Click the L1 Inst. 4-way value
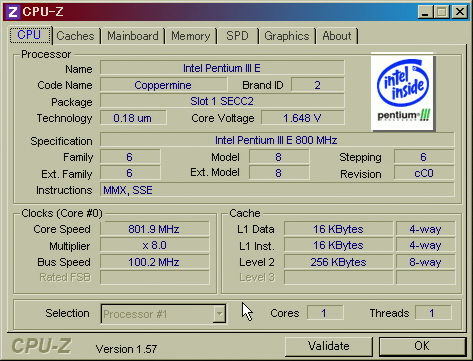The image size is (473, 361). pos(426,245)
